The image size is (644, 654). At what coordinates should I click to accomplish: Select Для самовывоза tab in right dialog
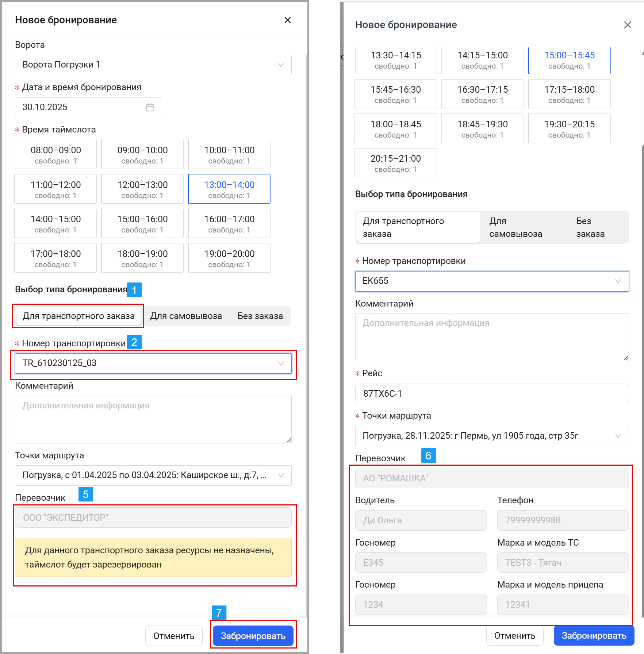tap(515, 227)
